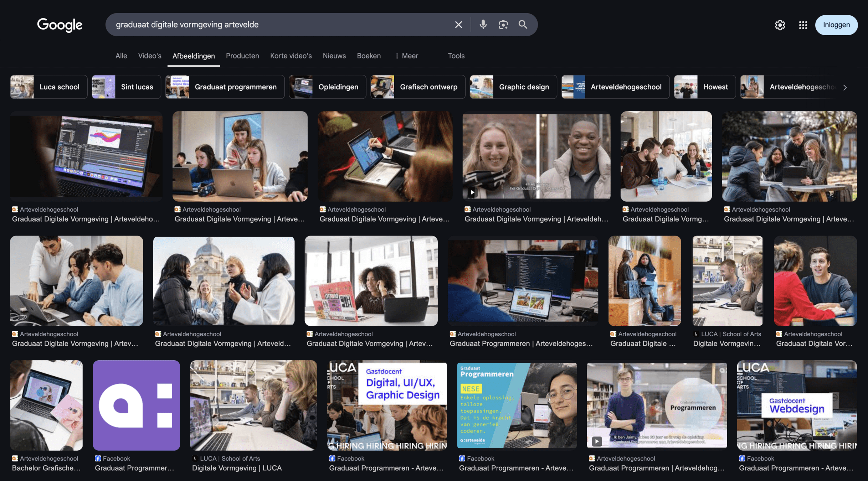
Task: Switch to the Nieuws tab
Action: [x=334, y=56]
